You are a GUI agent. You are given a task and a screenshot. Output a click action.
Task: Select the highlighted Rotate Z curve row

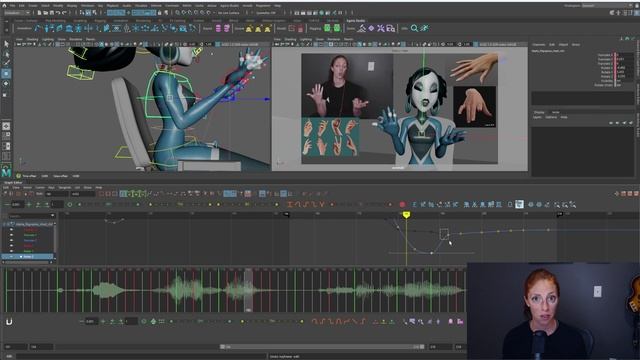tap(28, 257)
